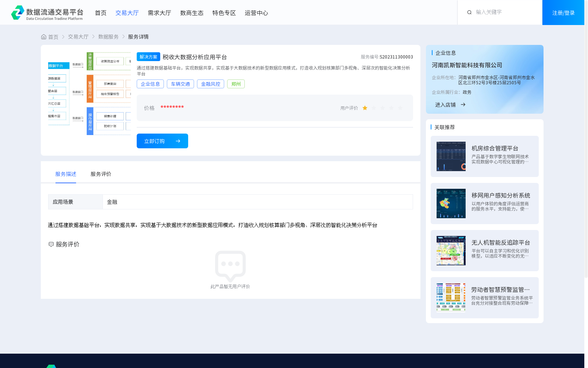Viewport: 588px width, 368px height.
Task: Click the platform logo icon
Action: [x=18, y=13]
